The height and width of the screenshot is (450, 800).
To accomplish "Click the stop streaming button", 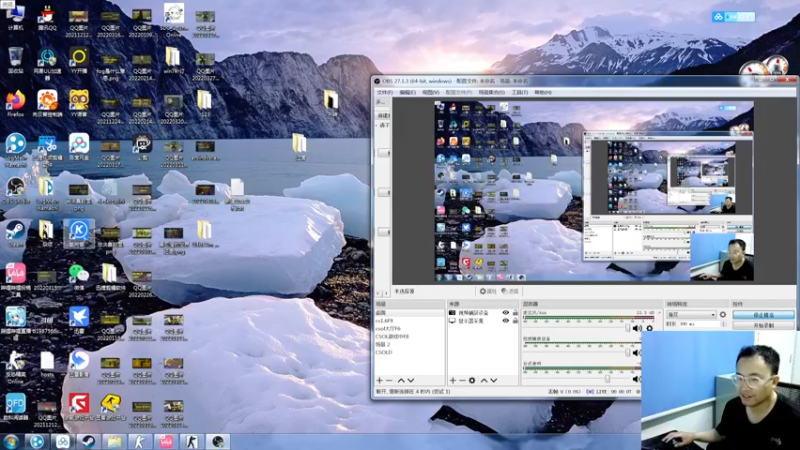I will 763,315.
